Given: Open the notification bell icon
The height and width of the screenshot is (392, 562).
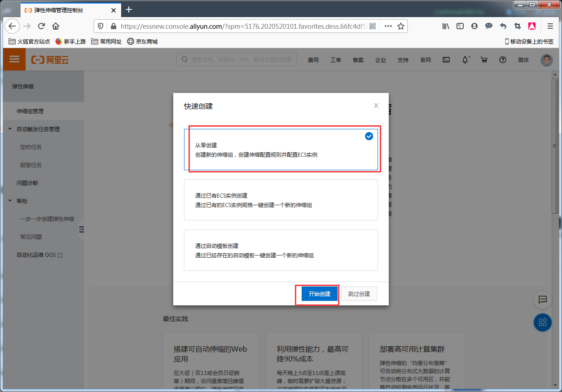Looking at the screenshot, I should (465, 60).
